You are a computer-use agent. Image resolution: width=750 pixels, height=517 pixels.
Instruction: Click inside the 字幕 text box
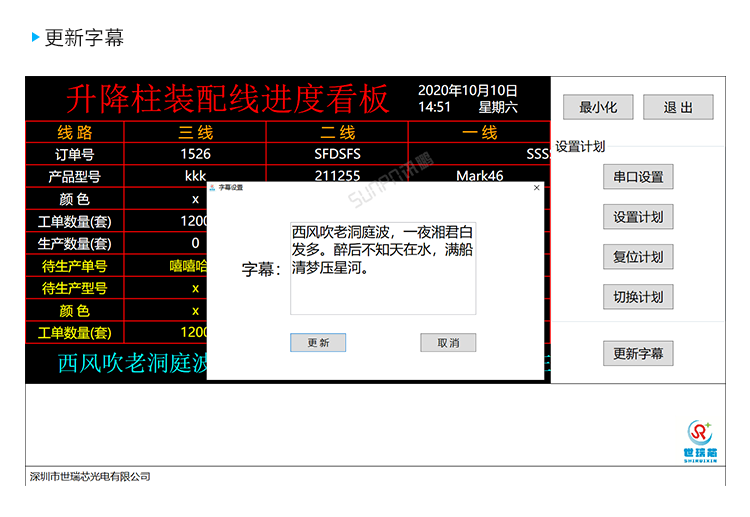point(383,268)
